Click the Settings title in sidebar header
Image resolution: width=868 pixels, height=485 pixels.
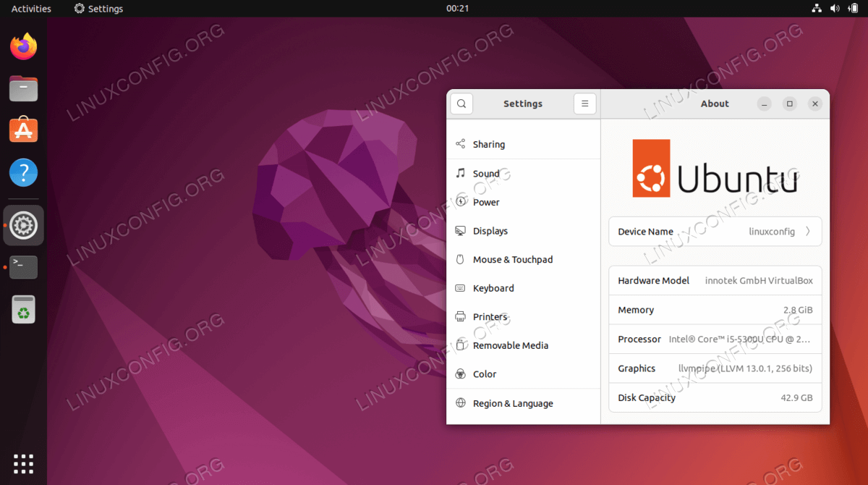523,104
